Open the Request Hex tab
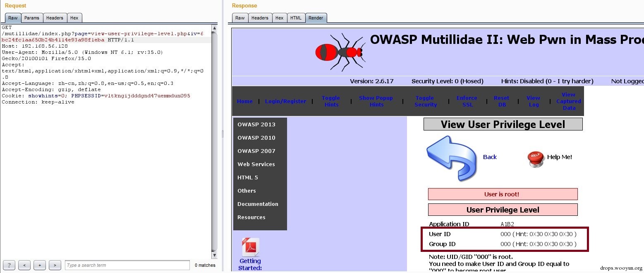The image size is (644, 273). tap(74, 18)
